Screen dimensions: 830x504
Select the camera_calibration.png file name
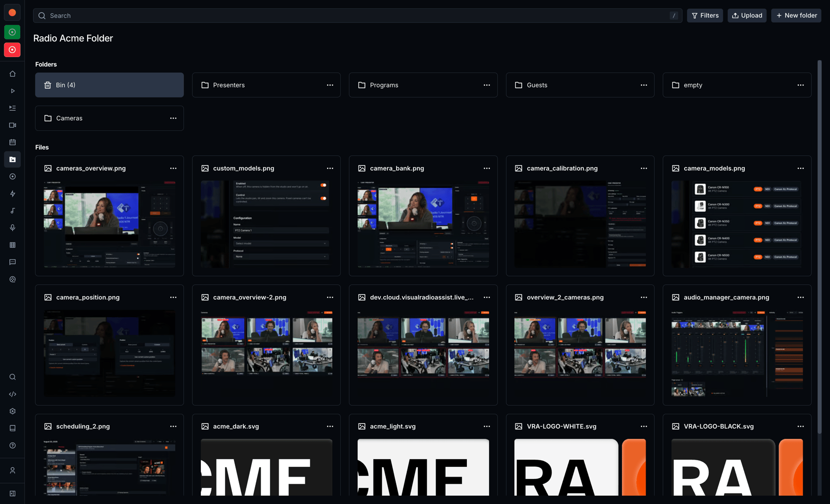[x=562, y=168]
